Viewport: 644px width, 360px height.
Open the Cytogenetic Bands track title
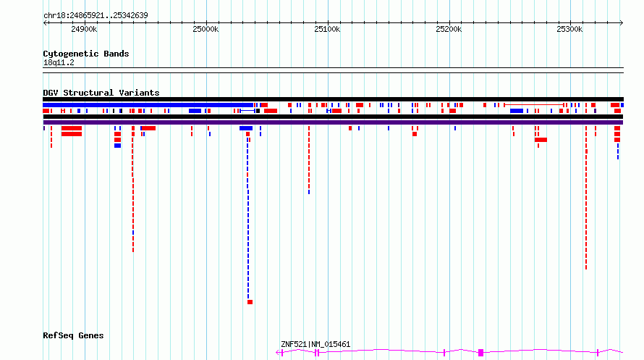[86, 54]
